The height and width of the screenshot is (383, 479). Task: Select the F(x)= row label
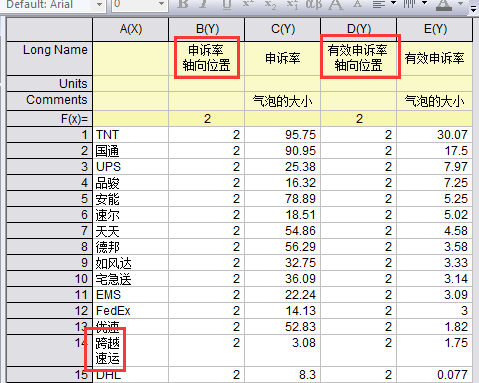click(49, 119)
